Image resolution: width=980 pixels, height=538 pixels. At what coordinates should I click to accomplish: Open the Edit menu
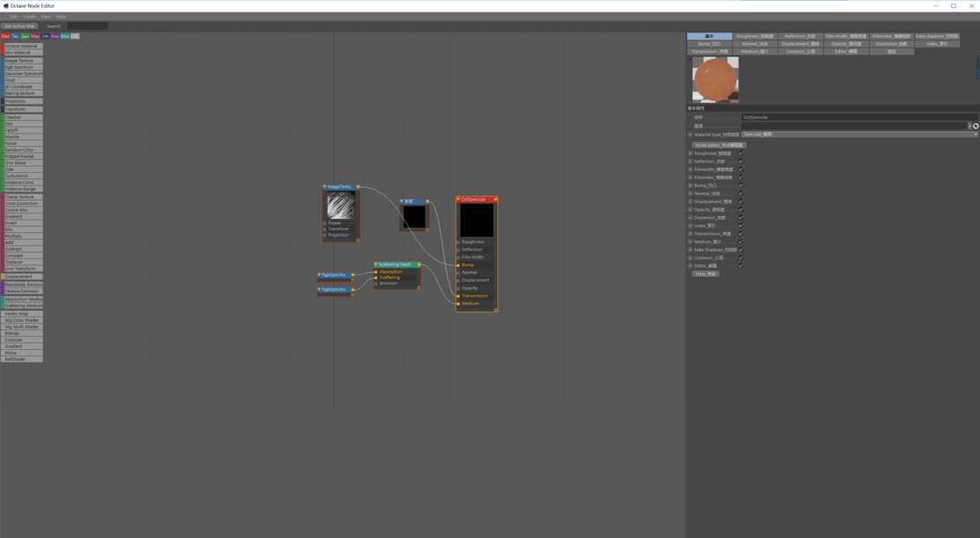(13, 17)
